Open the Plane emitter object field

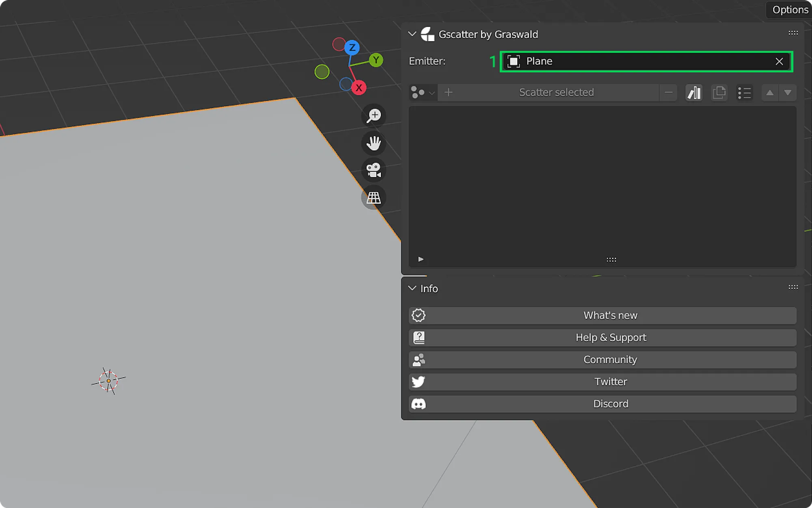click(x=646, y=61)
